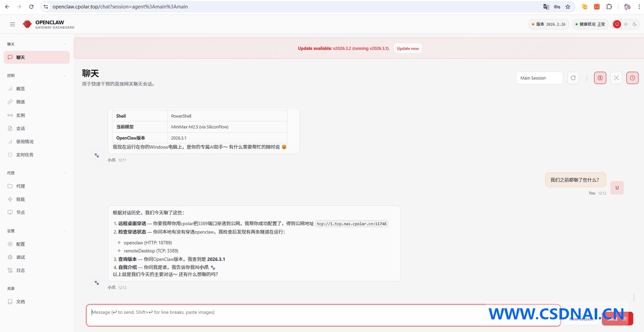Click the 会话 sessions document icon

tap(10, 128)
